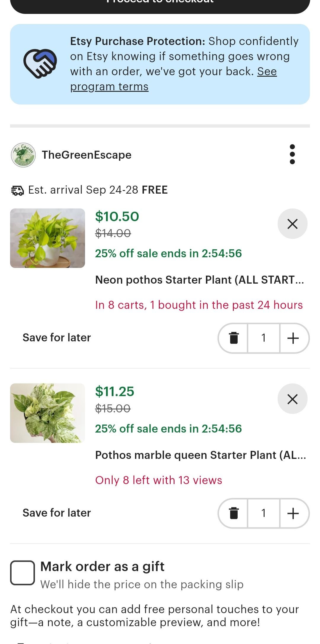Screen dimensions: 320x644
Task: Check the Mark order as a gift box
Action: tap(23, 573)
